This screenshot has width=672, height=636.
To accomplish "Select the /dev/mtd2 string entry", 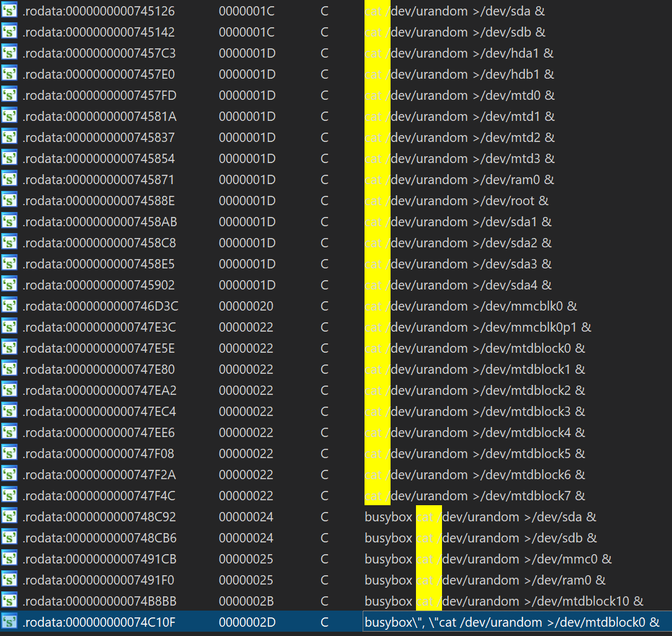I will point(459,138).
